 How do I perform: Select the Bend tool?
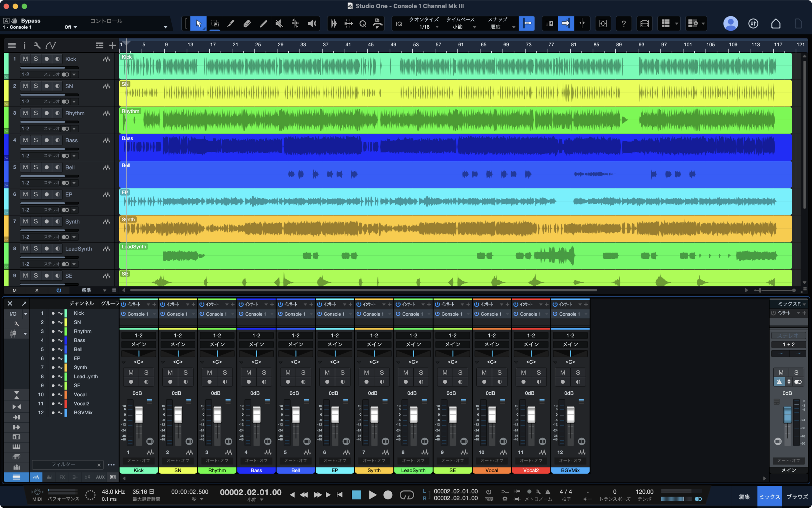pos(295,23)
